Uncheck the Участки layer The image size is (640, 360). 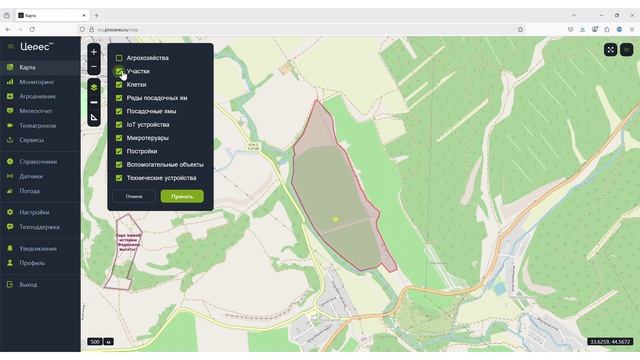tap(119, 71)
